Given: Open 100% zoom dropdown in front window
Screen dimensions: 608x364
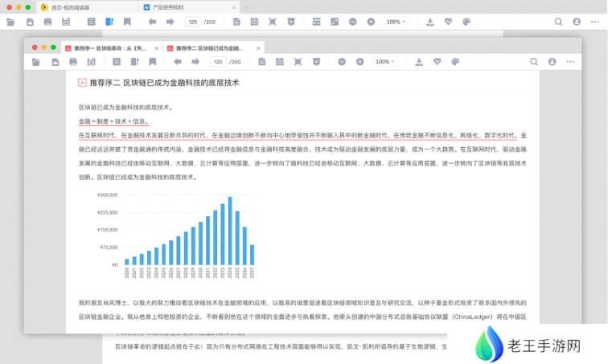Looking at the screenshot, I should click(384, 62).
